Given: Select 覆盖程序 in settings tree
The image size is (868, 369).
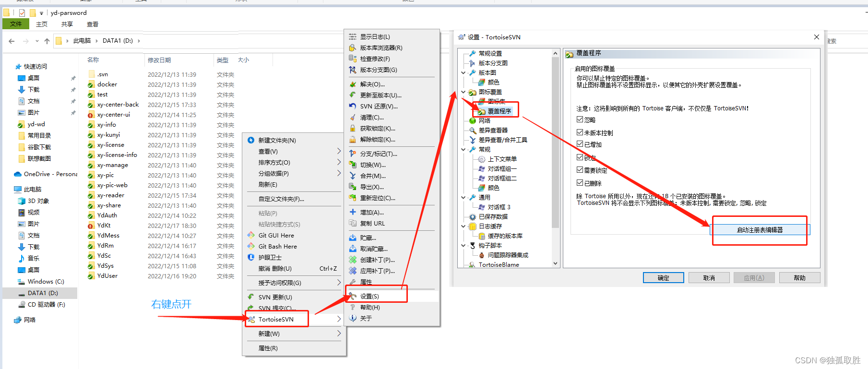Looking at the screenshot, I should [499, 111].
